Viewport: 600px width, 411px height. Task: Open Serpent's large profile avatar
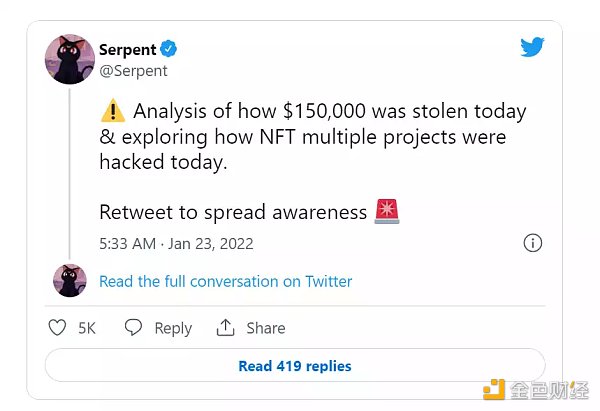[69, 59]
